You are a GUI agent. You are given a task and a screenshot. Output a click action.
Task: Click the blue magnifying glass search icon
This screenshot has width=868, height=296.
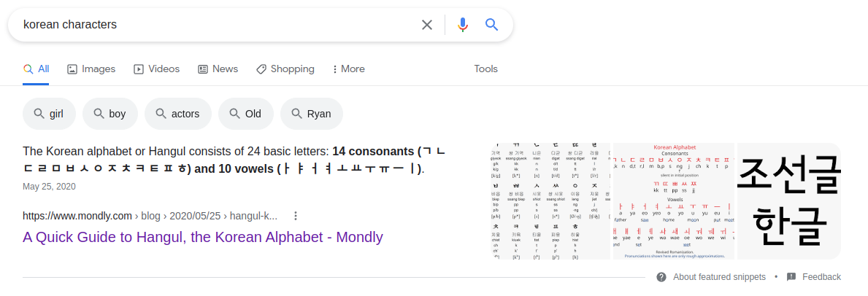pos(491,25)
